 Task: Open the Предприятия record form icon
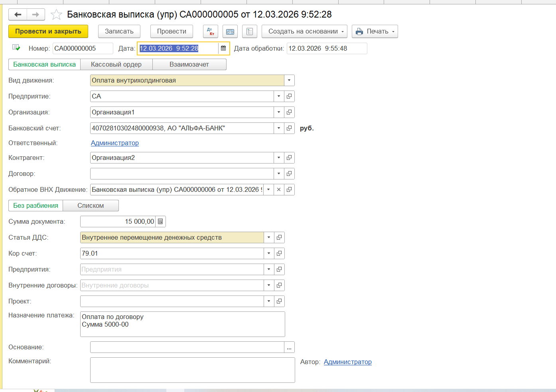pyautogui.click(x=279, y=269)
